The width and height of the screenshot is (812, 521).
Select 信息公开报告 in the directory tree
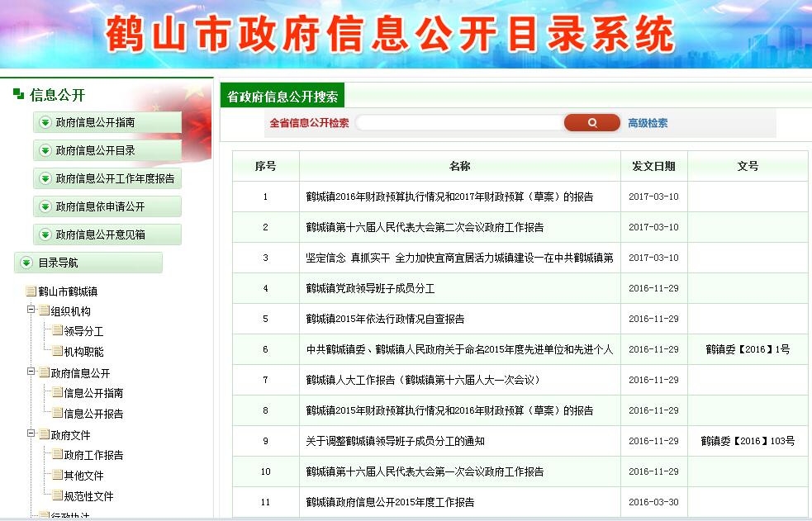point(93,414)
